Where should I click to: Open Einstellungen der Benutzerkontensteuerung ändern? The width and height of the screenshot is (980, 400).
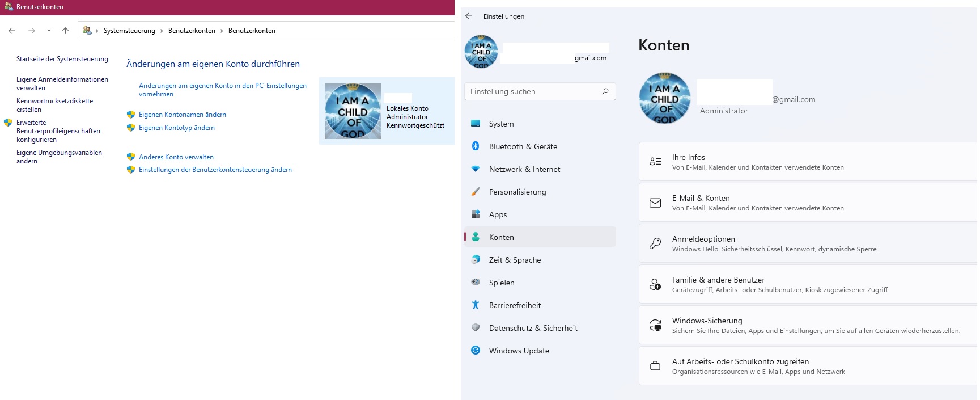coord(215,170)
